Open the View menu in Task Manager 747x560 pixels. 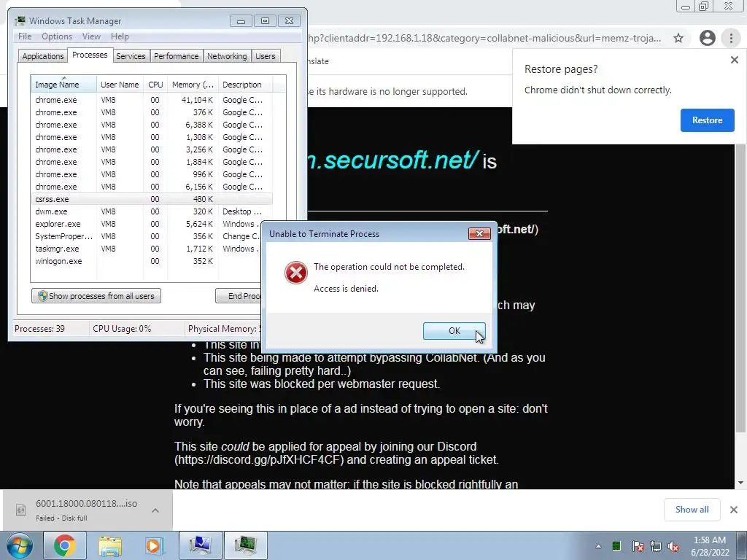[91, 36]
